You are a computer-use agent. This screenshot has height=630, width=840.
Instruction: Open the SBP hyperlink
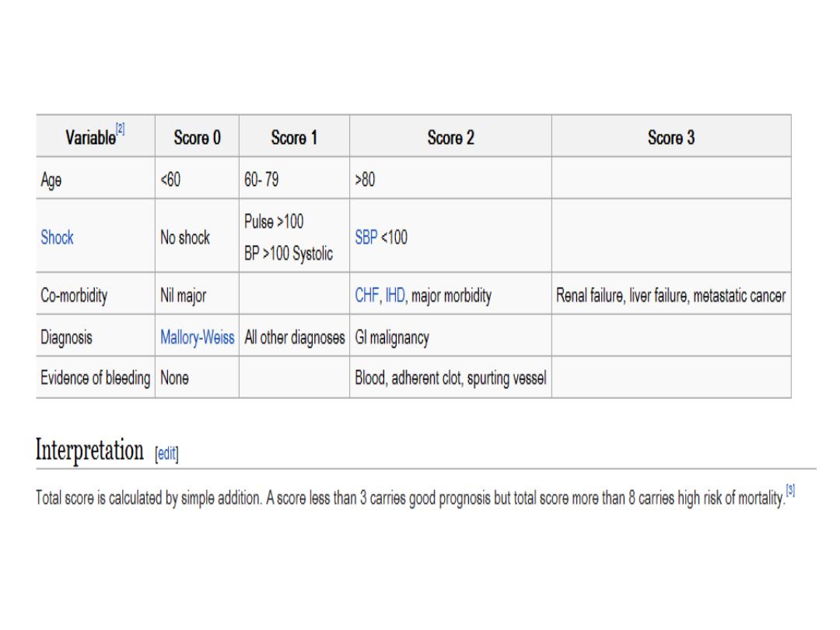coord(365,238)
